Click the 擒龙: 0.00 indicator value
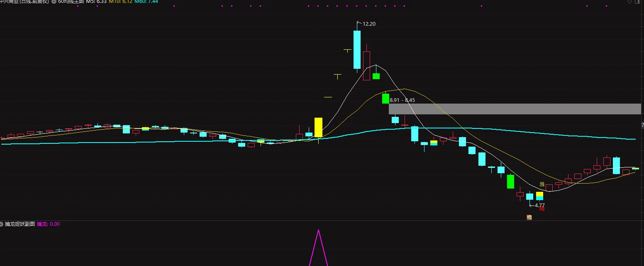The image size is (644, 266). 49,224
